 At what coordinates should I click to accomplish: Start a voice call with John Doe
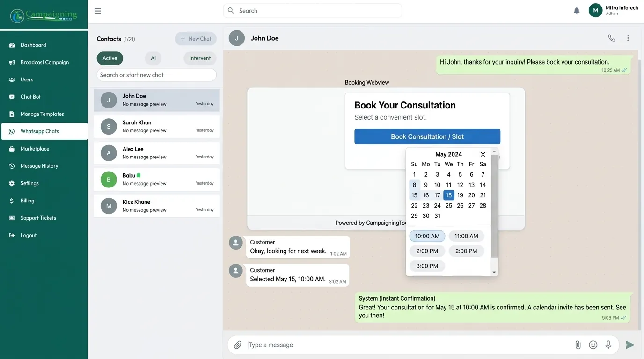(612, 38)
